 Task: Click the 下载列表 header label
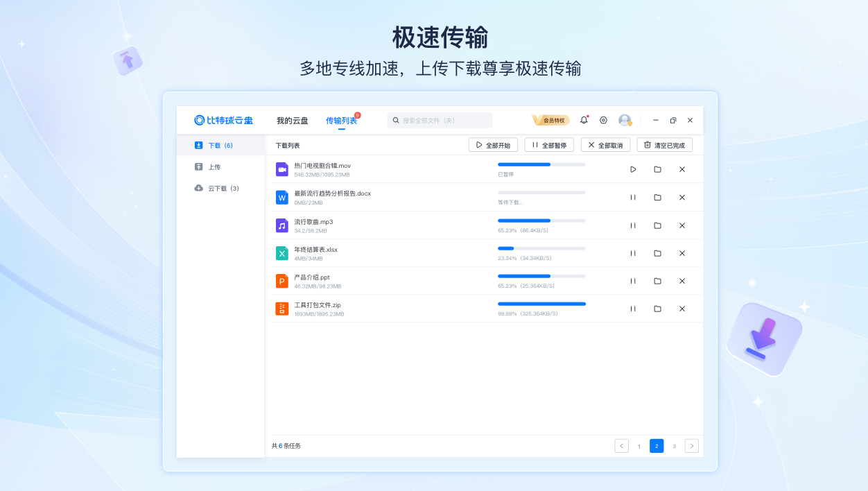coord(288,146)
